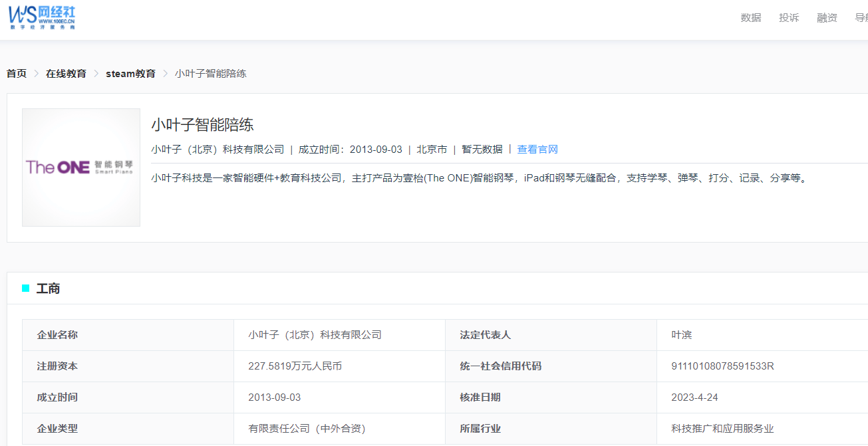Click the industry value 科技推广和应用服务业
The height and width of the screenshot is (446, 868).
pos(722,429)
